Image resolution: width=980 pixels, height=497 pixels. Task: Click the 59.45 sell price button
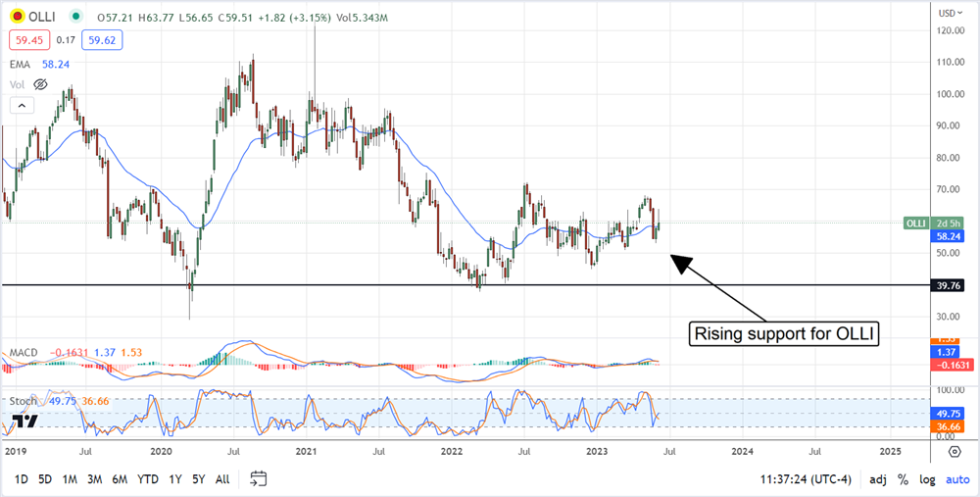tap(26, 40)
